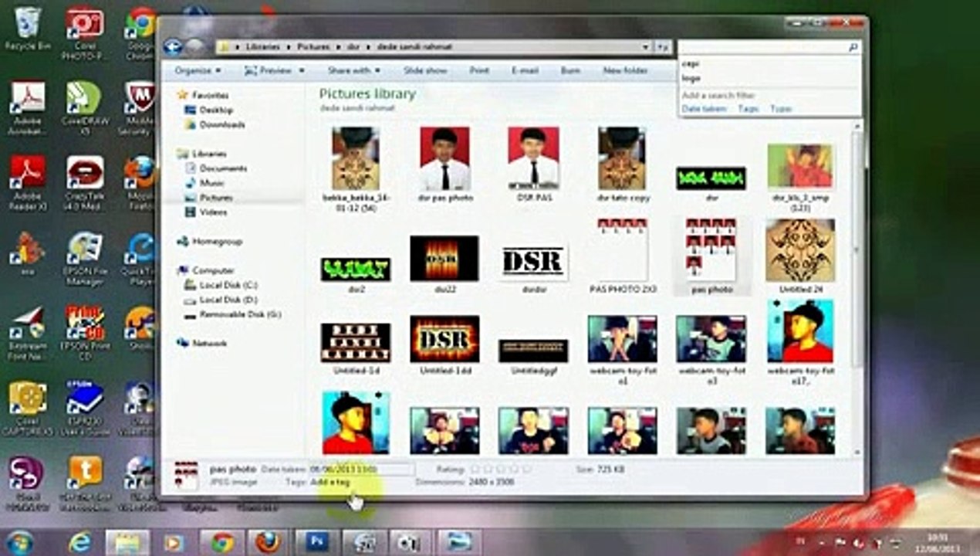Select Local Disk (C:) in navigation pane
The height and width of the screenshot is (556, 980).
(x=221, y=285)
